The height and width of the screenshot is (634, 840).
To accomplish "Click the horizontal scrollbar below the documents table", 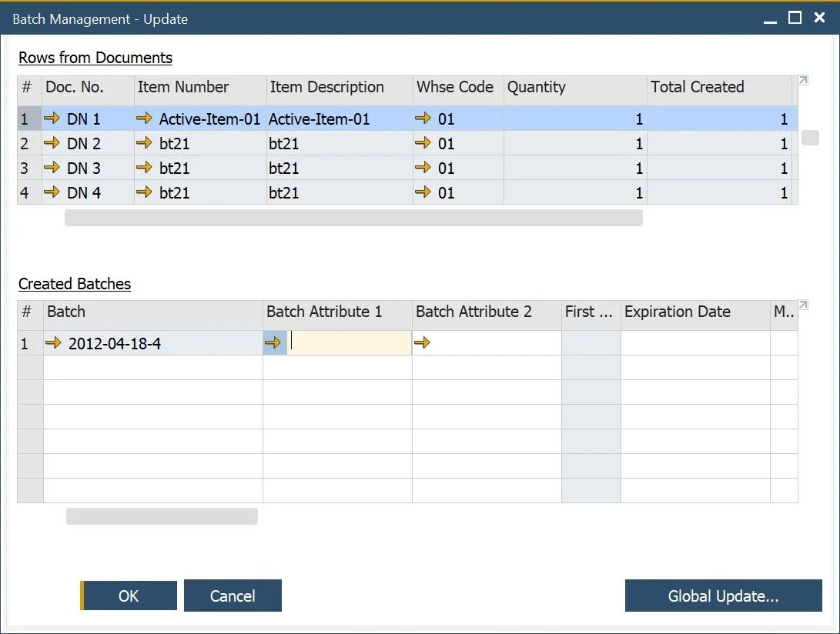I will pos(354,218).
